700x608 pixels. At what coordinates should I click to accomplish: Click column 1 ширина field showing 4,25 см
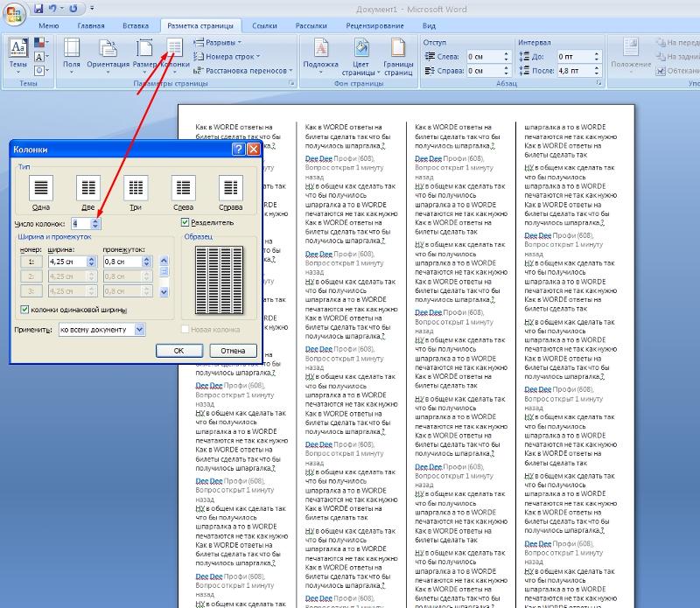coord(67,262)
